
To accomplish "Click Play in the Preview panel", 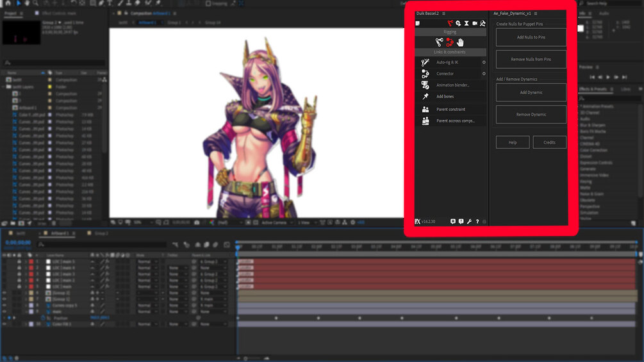I will 608,77.
